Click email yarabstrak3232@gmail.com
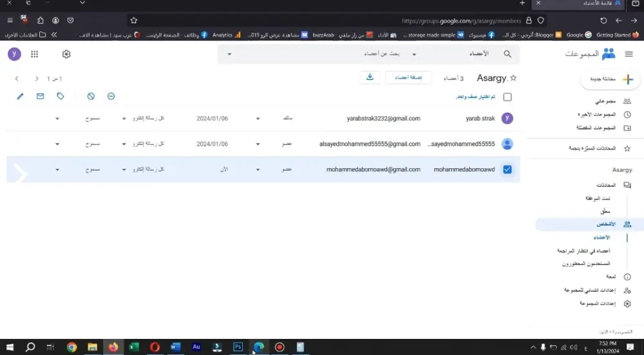The height and width of the screenshot is (355, 644). (x=383, y=119)
